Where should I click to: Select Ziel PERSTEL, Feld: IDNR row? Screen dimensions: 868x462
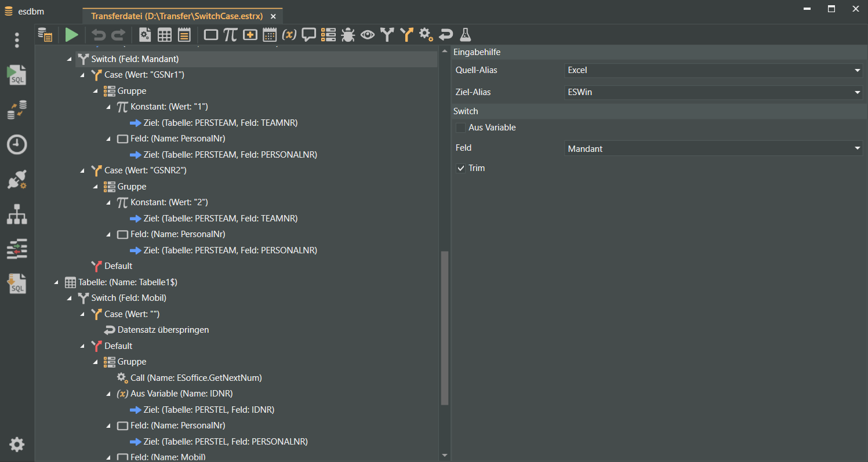[x=209, y=410]
